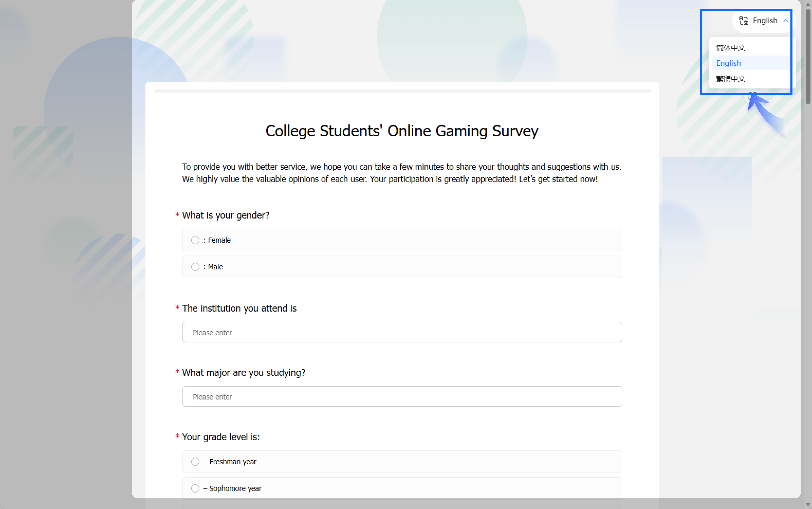Image resolution: width=812 pixels, height=509 pixels.
Task: Click the survey title heading
Action: point(402,131)
